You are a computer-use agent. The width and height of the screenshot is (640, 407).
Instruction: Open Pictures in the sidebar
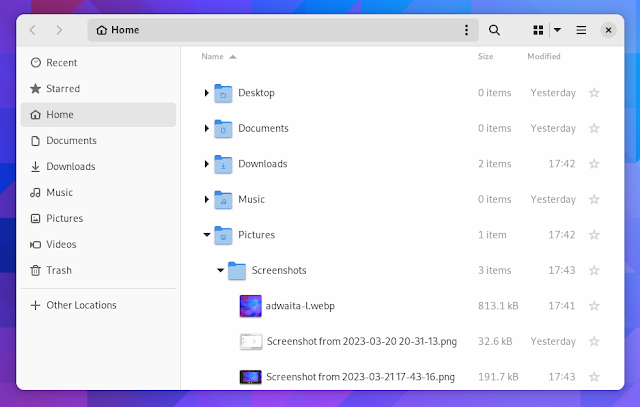98,218
